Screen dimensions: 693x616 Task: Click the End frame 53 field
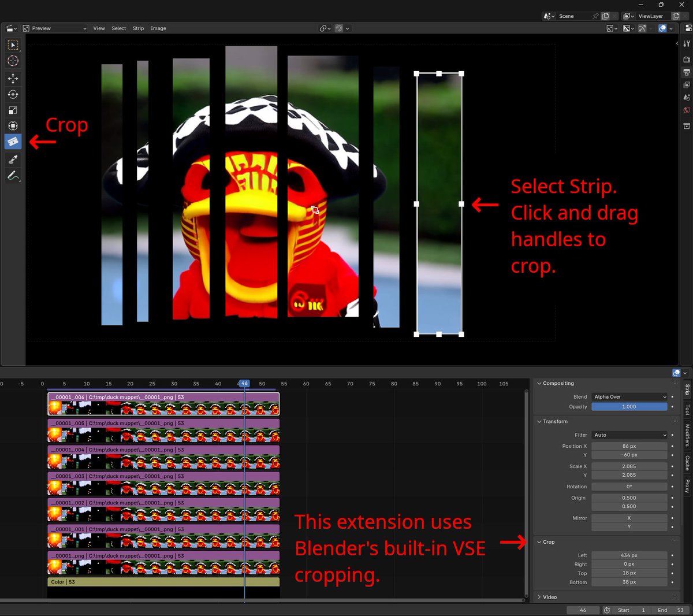pos(670,610)
